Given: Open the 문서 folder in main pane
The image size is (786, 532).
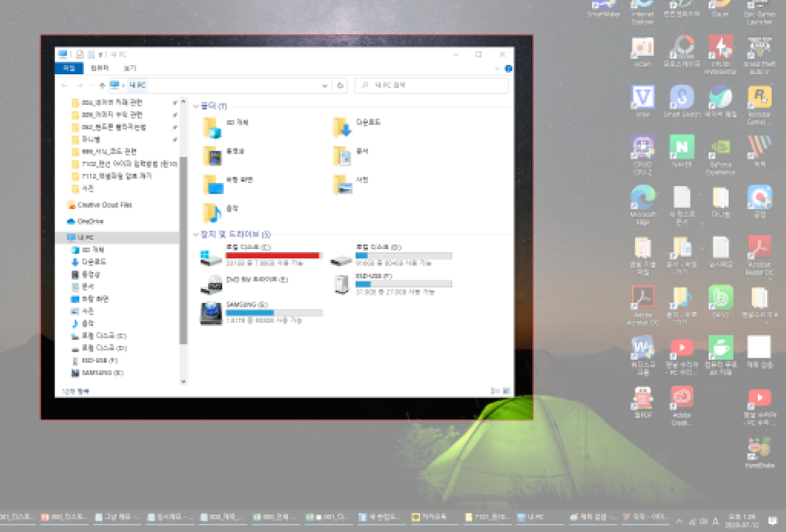Looking at the screenshot, I should pyautogui.click(x=351, y=156).
